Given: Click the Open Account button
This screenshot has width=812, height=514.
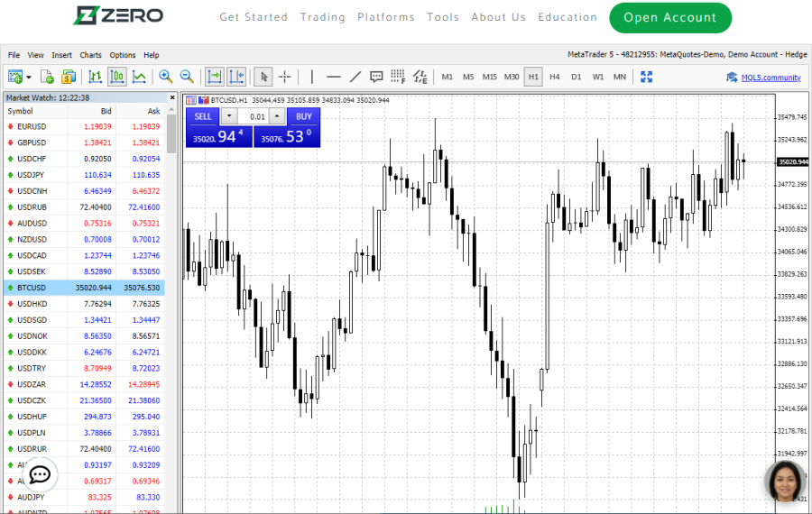Looking at the screenshot, I should [670, 18].
